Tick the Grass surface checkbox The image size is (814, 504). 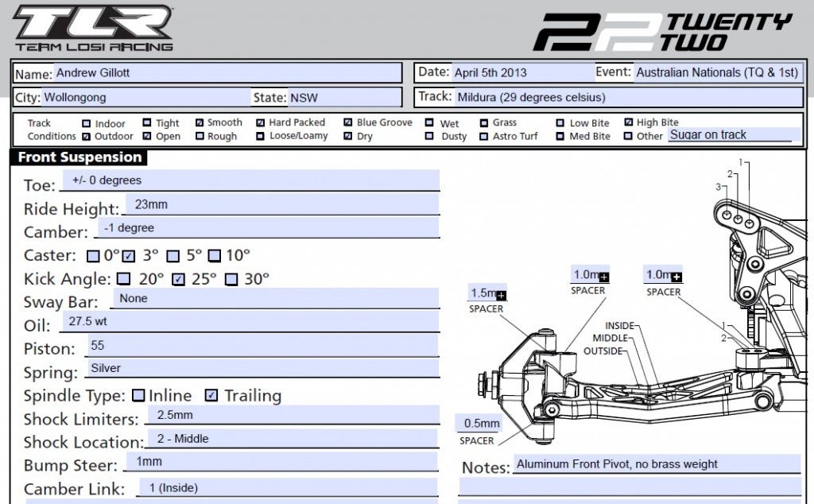484,123
